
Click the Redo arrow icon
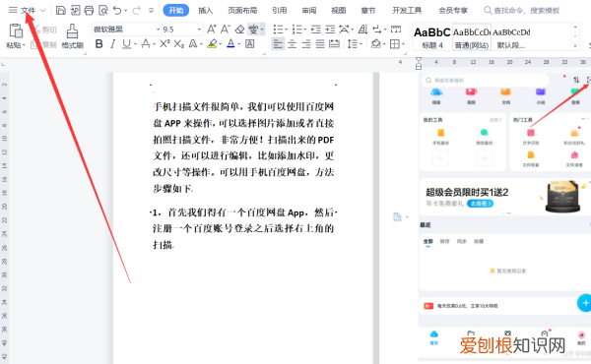coord(137,10)
